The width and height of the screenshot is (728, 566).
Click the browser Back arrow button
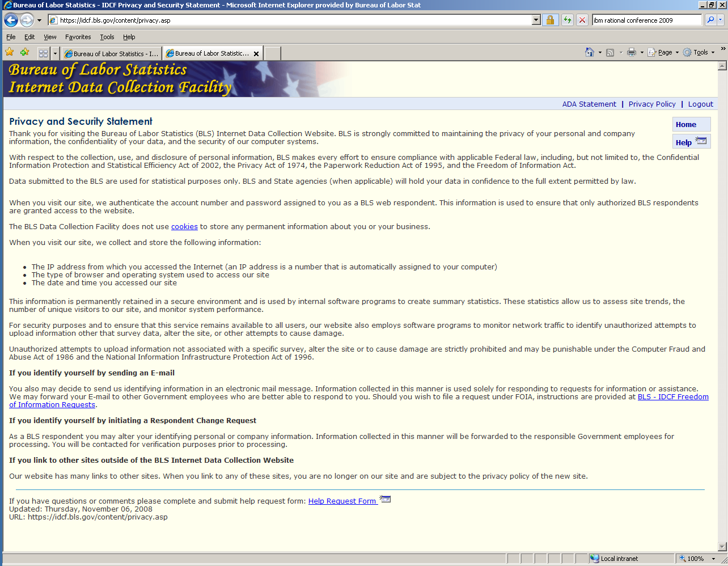(11, 20)
